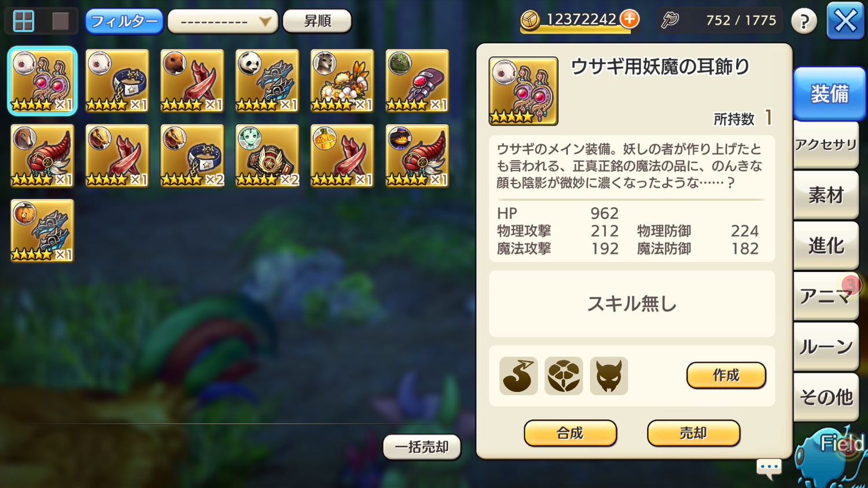The image size is (868, 488).
Task: Switch to grid view layout icon
Action: click(24, 21)
